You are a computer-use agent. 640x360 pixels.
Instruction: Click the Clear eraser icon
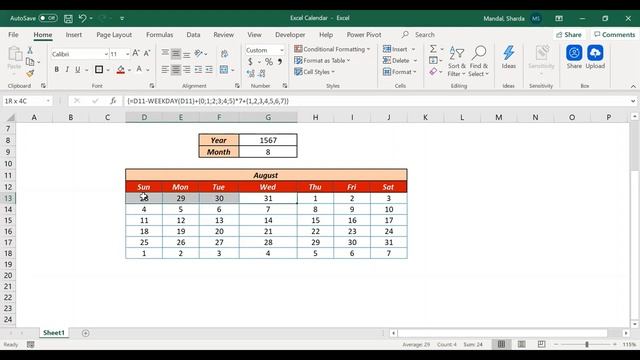point(433,72)
